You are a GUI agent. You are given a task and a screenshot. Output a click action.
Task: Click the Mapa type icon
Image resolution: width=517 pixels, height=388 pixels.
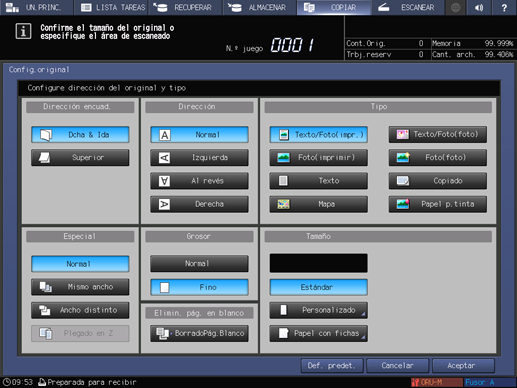pos(283,204)
